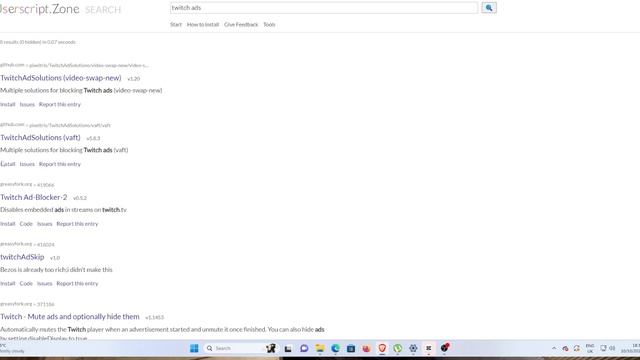Report the TwitchAdSolutions (vaft) entry
Viewport: 640px width, 360px height.
[x=60, y=164]
